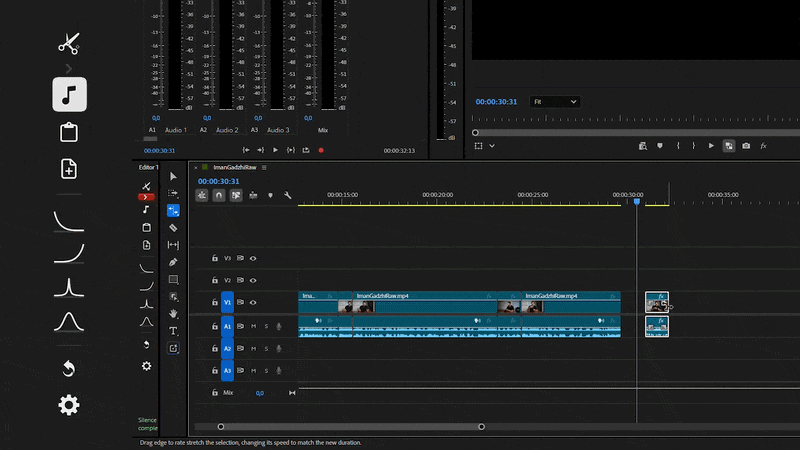The width and height of the screenshot is (800, 450).
Task: Open the large gear settings icon
Action: 69,405
